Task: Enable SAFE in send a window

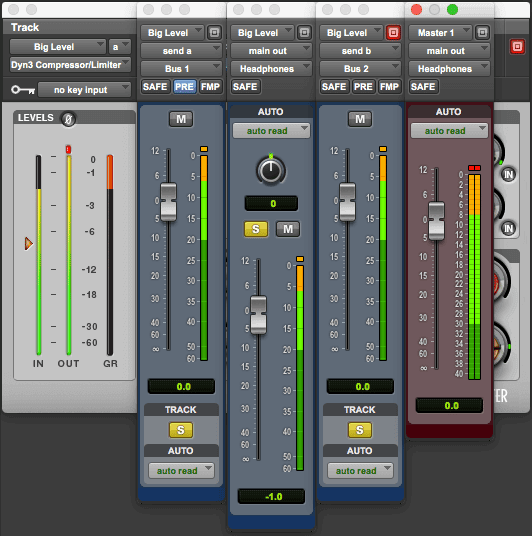Action: tap(155, 87)
